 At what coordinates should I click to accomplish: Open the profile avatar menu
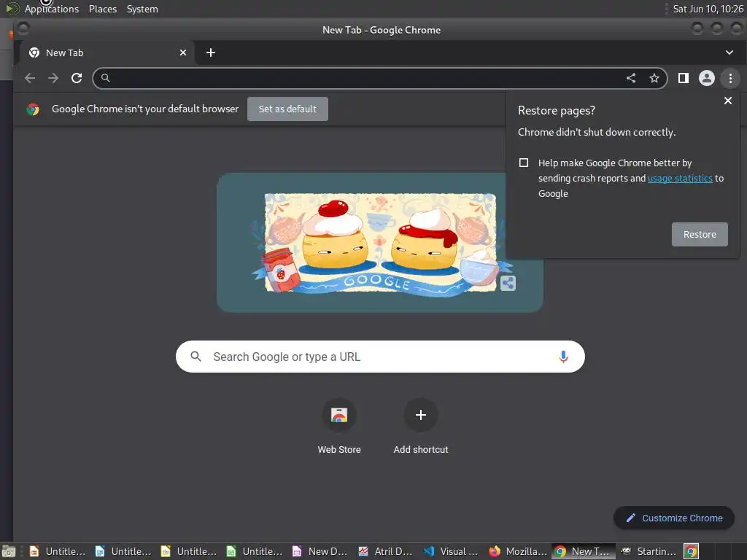706,78
